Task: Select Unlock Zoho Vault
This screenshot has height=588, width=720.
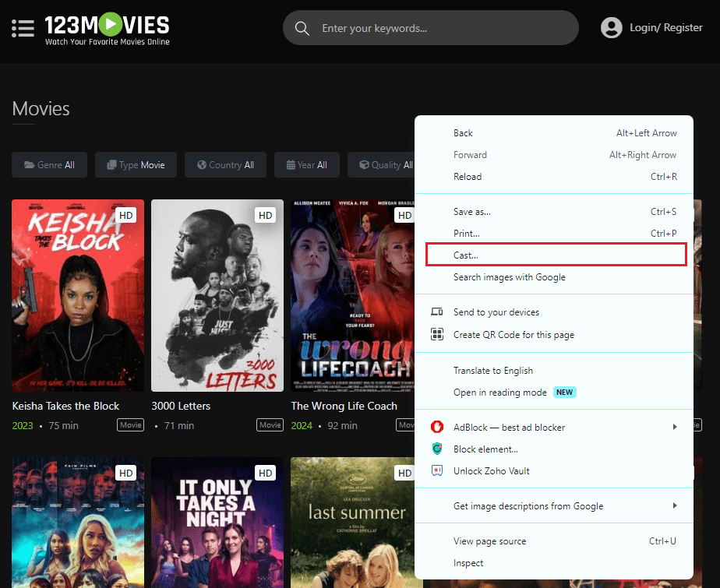Action: [554, 471]
